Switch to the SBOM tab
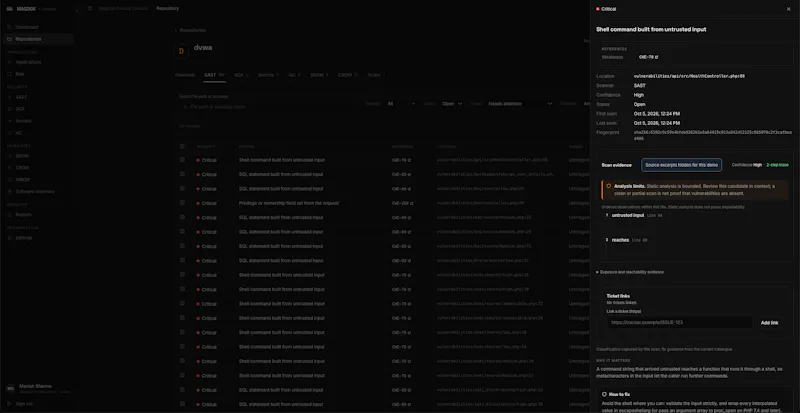 [x=319, y=75]
